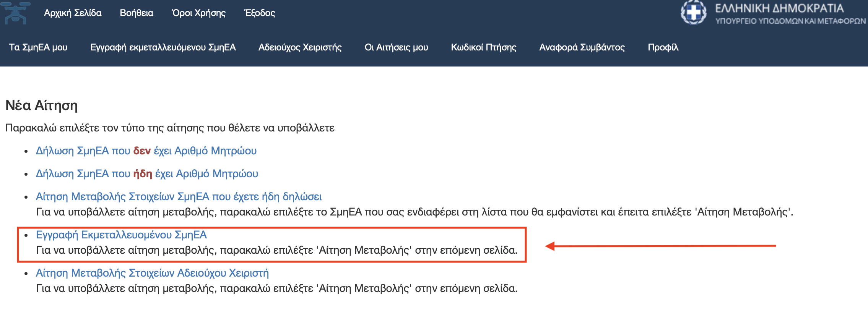868x311 pixels.
Task: Open the Τα ΣμηΕΑ μου tab
Action: click(x=38, y=47)
